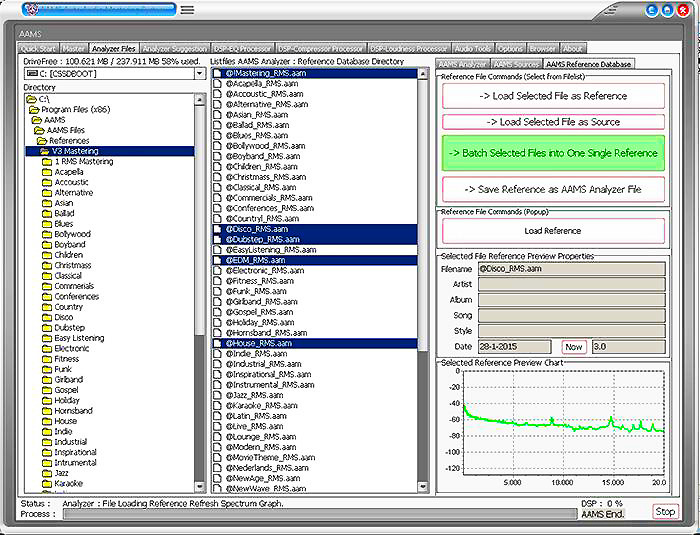
Task: Open the DSP-Compressor Processor tab
Action: [x=321, y=49]
